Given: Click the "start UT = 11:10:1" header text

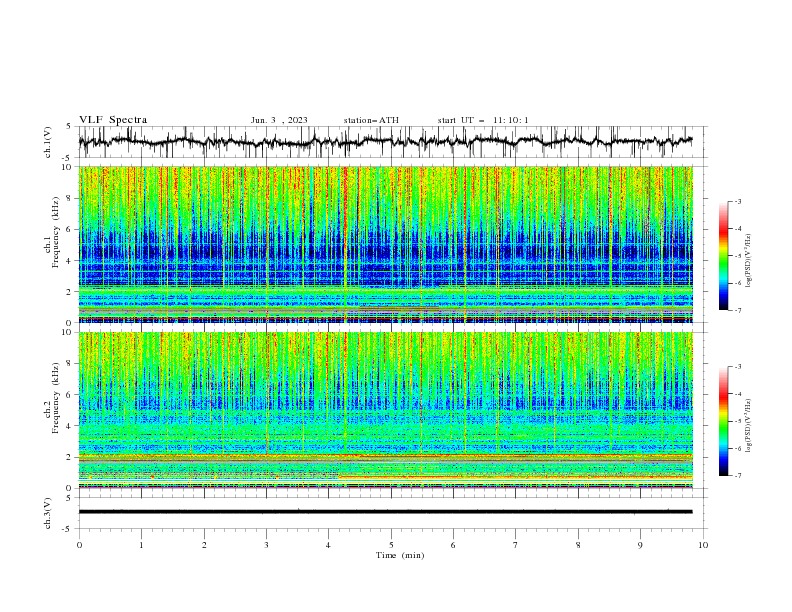Looking at the screenshot, I should pos(483,120).
